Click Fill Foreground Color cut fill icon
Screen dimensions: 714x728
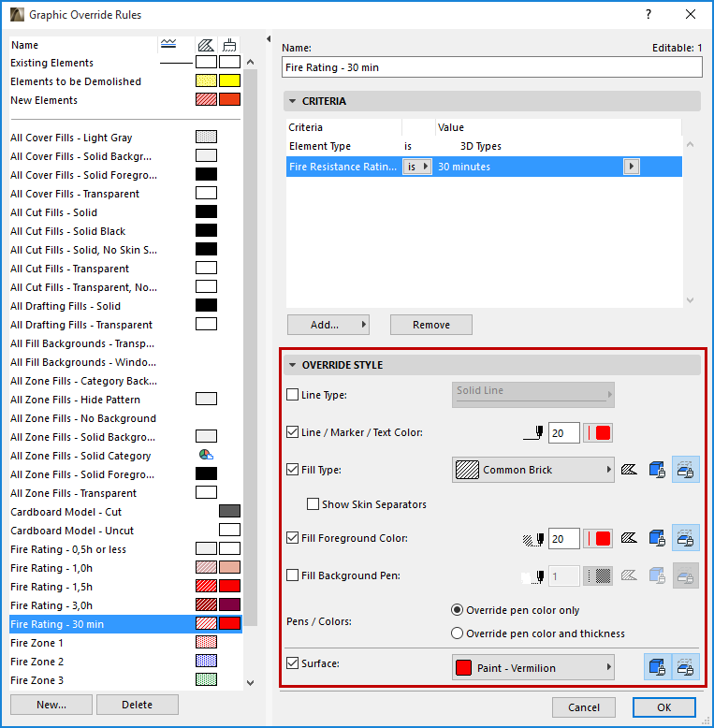(629, 538)
